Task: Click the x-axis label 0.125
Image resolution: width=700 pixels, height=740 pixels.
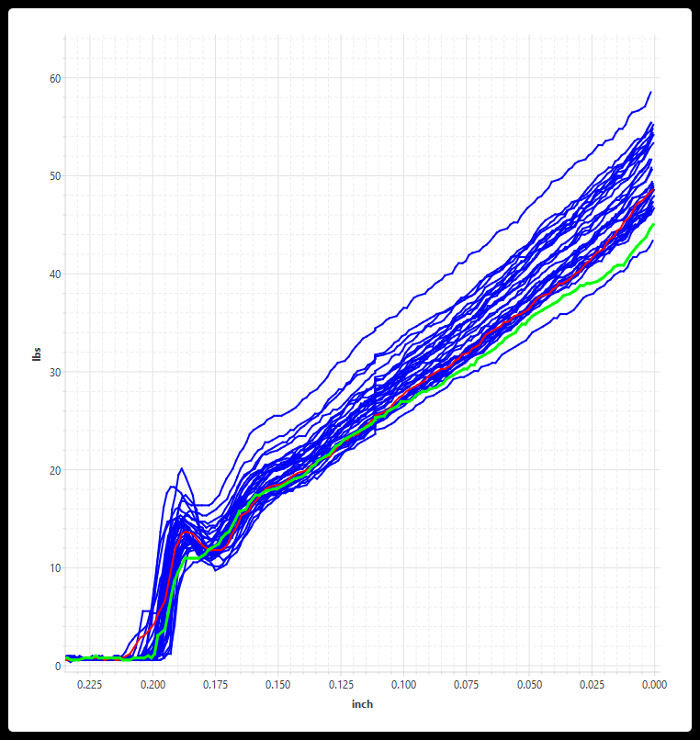Action: (341, 685)
